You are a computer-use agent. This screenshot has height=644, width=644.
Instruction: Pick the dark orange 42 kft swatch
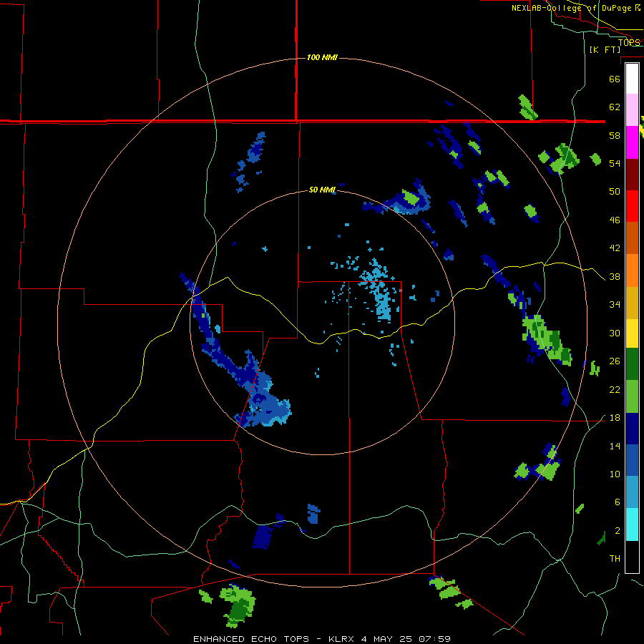click(632, 238)
